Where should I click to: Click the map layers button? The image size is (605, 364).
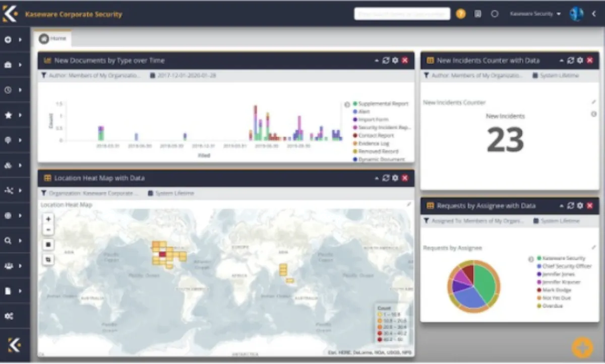[x=48, y=260]
